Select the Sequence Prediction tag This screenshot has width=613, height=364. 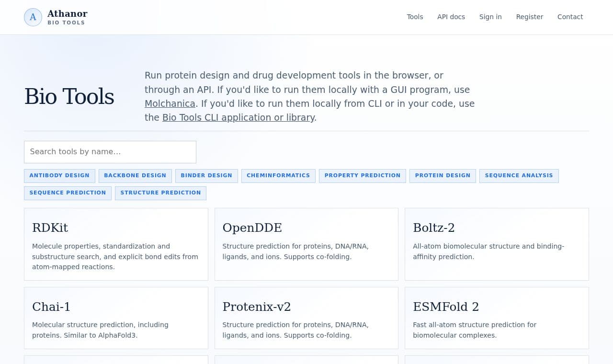coord(68,193)
